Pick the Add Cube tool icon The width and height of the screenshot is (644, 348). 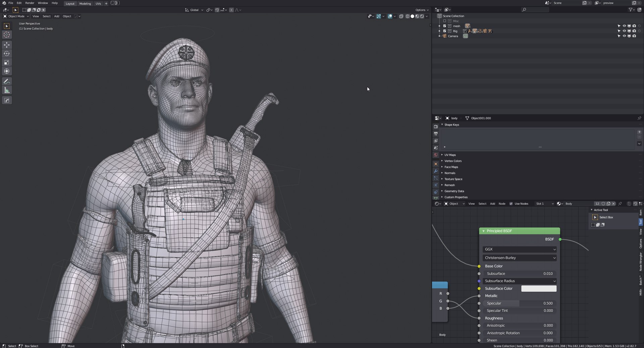(7, 101)
